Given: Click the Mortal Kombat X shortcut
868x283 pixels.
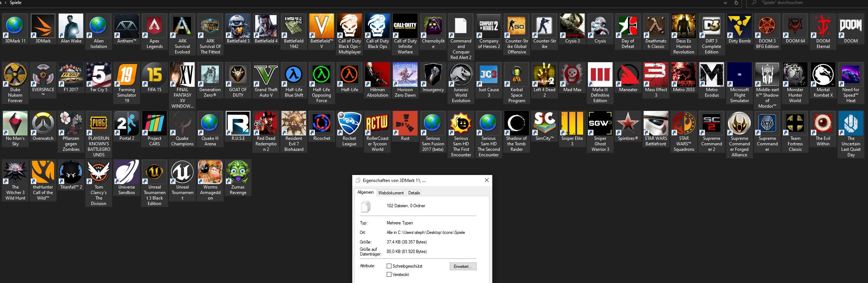Looking at the screenshot, I should coord(823,81).
